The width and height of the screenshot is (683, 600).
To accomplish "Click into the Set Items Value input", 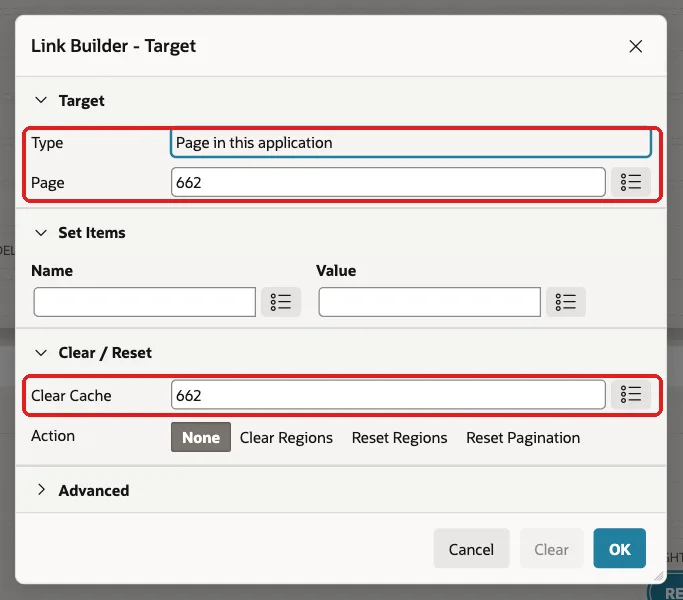I will [429, 302].
